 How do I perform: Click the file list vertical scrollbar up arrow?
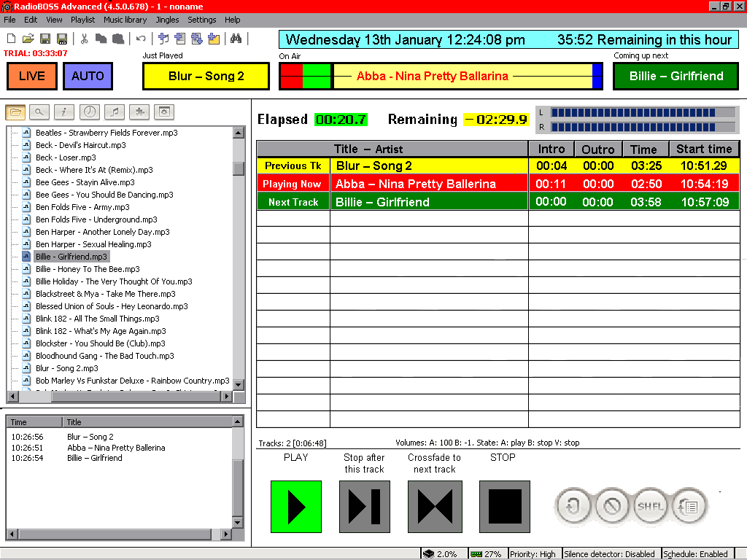(x=239, y=133)
